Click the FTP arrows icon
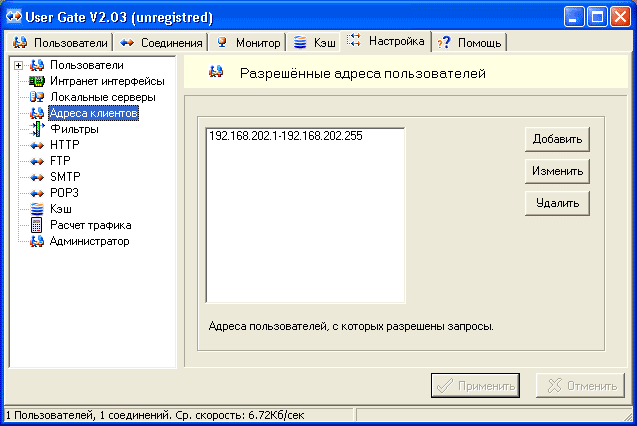The image size is (637, 426). point(37,161)
